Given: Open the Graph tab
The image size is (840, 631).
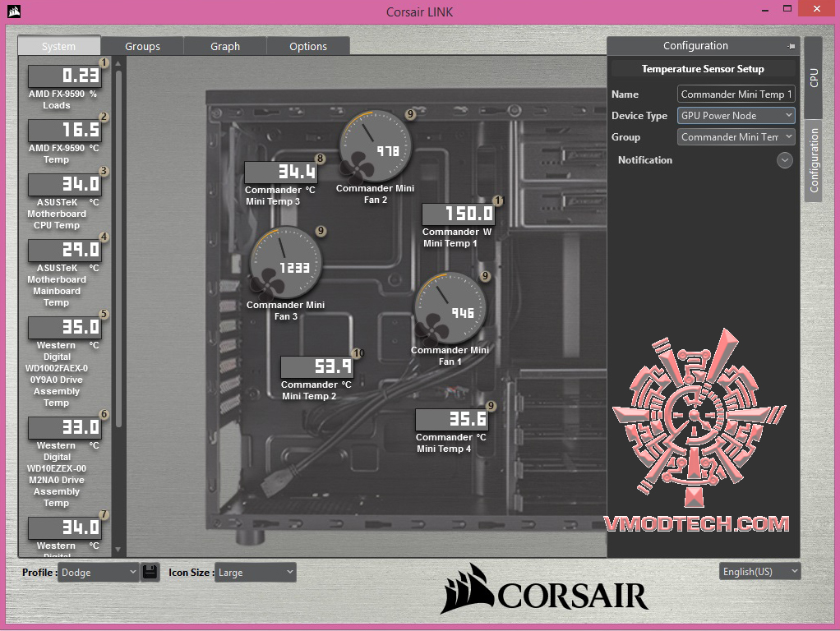Looking at the screenshot, I should tap(225, 46).
